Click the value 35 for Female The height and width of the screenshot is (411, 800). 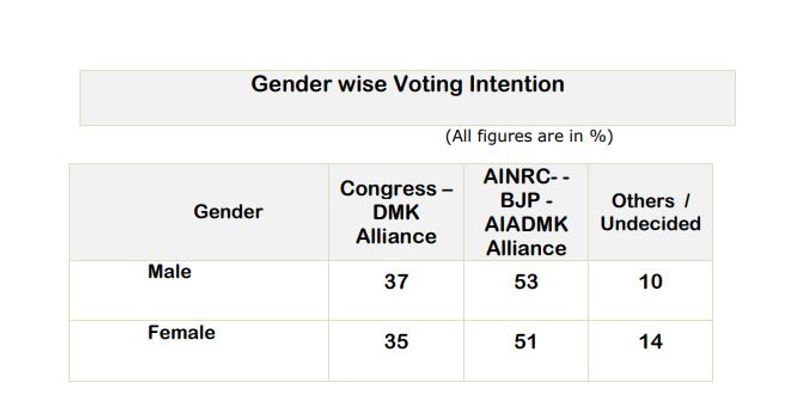click(x=396, y=342)
